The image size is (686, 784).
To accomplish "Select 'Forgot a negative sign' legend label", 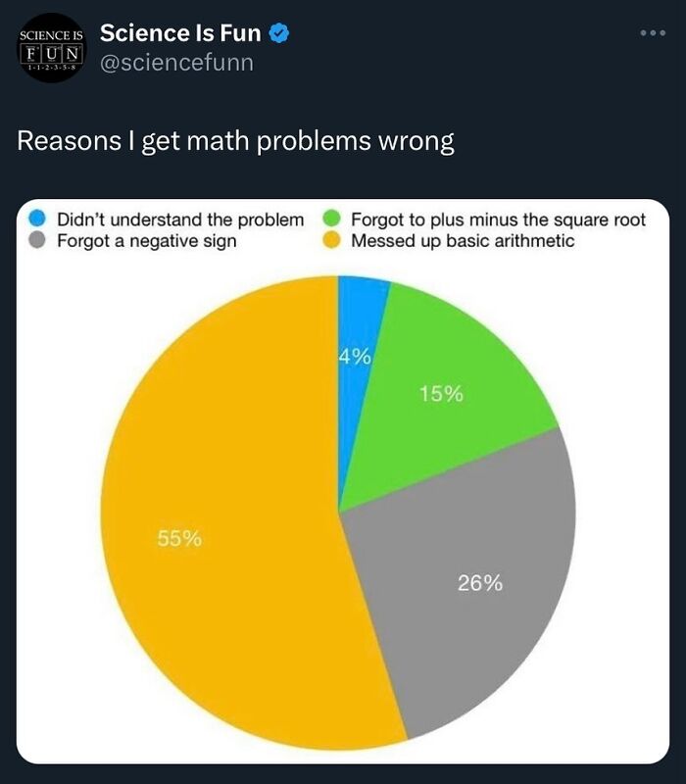I will 147,240.
